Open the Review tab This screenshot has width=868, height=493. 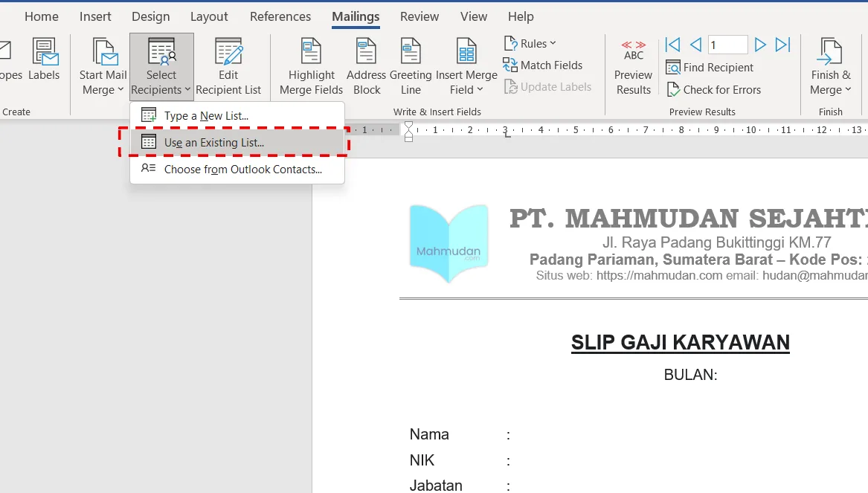click(419, 16)
